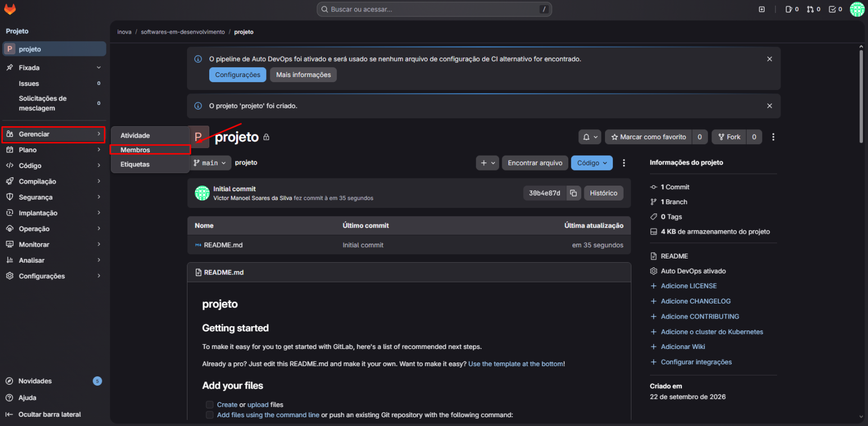Image resolution: width=868 pixels, height=426 pixels.
Task: Check the 'Create or upload files' checkbox
Action: [x=209, y=405]
